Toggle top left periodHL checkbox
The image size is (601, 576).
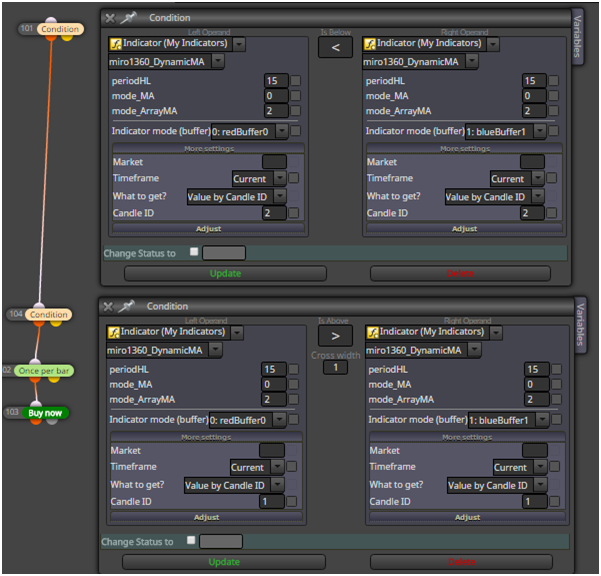click(296, 81)
